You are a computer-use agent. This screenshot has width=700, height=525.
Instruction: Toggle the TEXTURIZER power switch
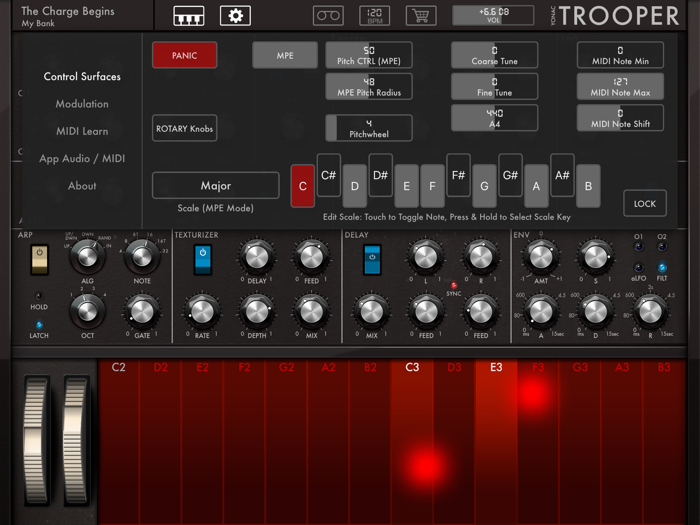pyautogui.click(x=203, y=260)
